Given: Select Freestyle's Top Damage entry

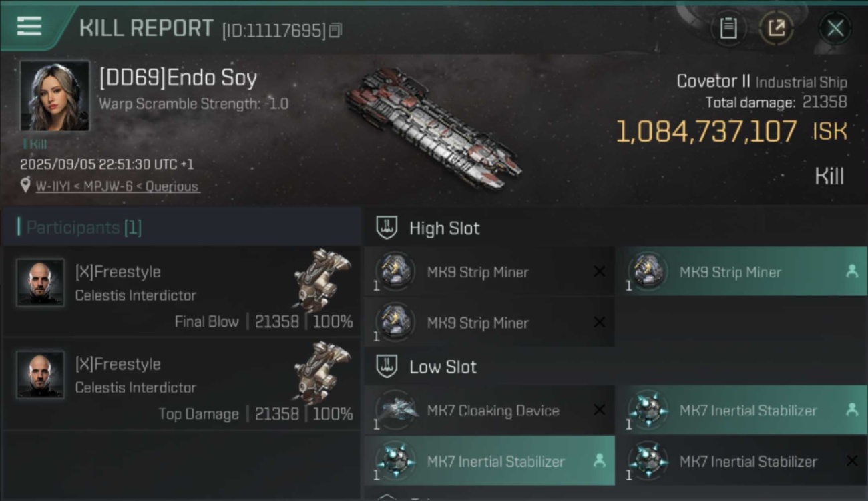Looking at the screenshot, I should pyautogui.click(x=182, y=384).
